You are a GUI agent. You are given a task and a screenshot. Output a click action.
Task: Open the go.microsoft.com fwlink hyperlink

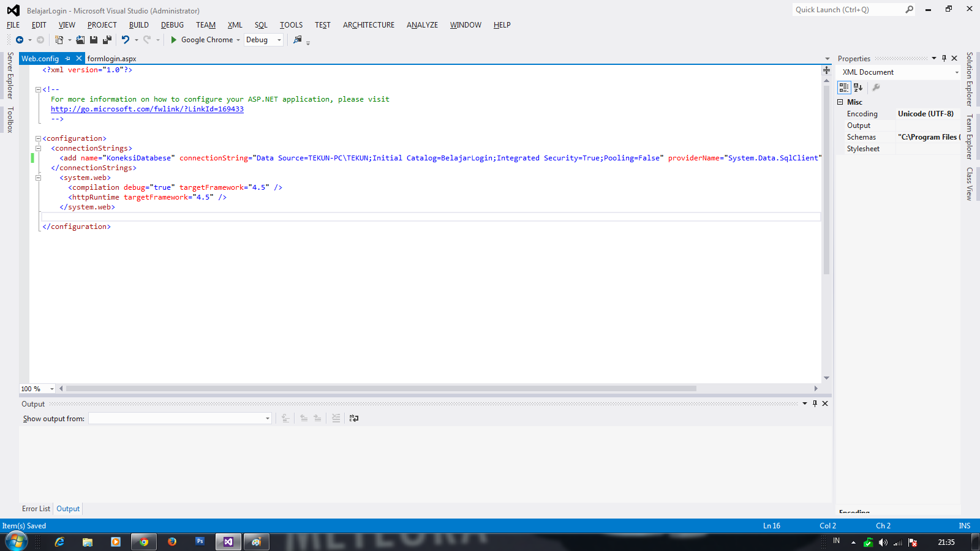point(147,109)
